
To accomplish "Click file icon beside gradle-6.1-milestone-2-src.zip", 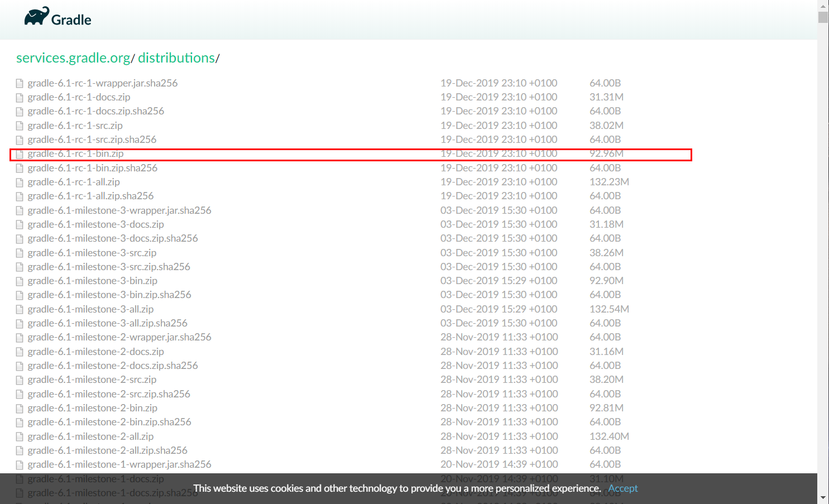I will (x=20, y=380).
